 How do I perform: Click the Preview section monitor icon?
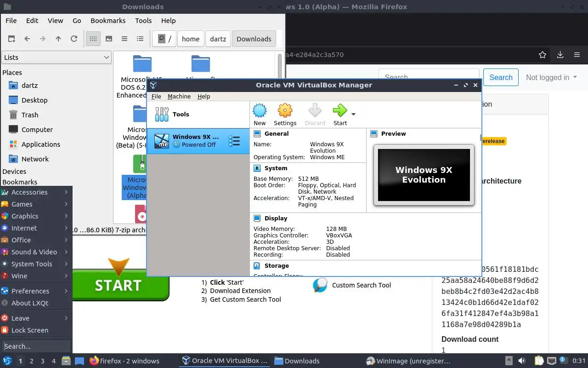click(x=374, y=134)
